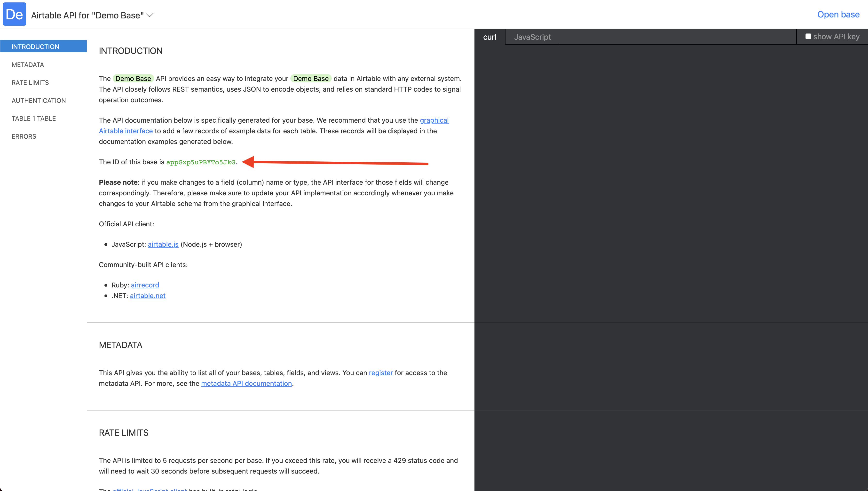Switch to the curl tab
This screenshot has height=491, width=868.
pos(489,37)
